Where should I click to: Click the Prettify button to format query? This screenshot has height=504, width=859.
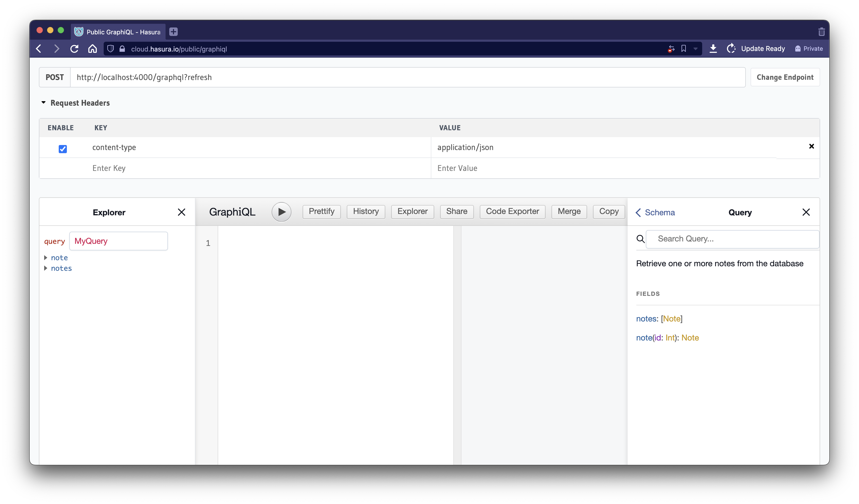pyautogui.click(x=321, y=212)
